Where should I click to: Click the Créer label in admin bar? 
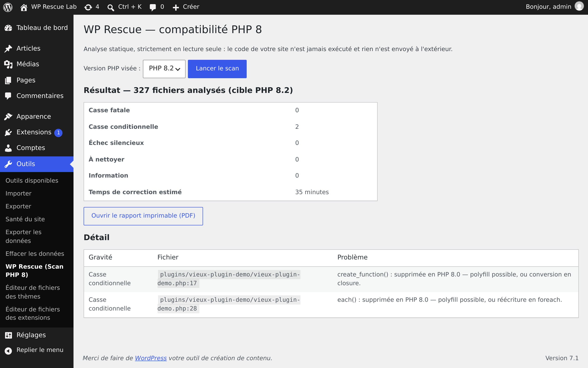(191, 7)
